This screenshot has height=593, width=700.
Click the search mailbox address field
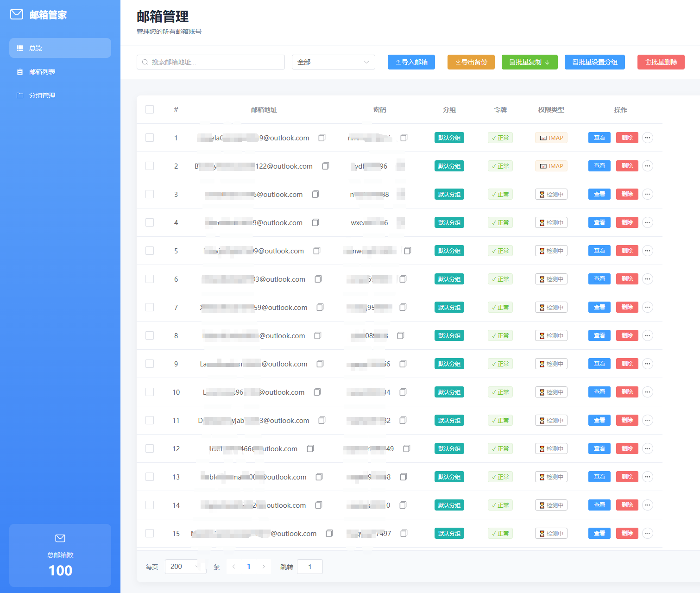point(211,62)
